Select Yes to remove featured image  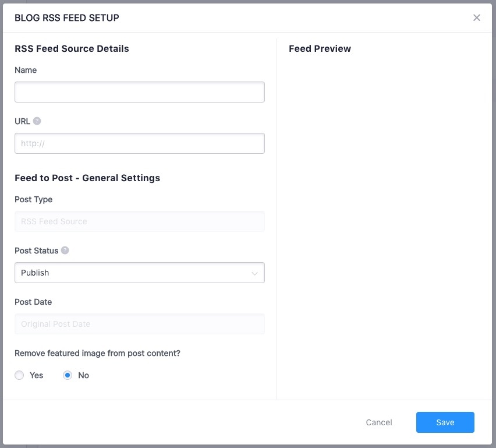coord(20,375)
